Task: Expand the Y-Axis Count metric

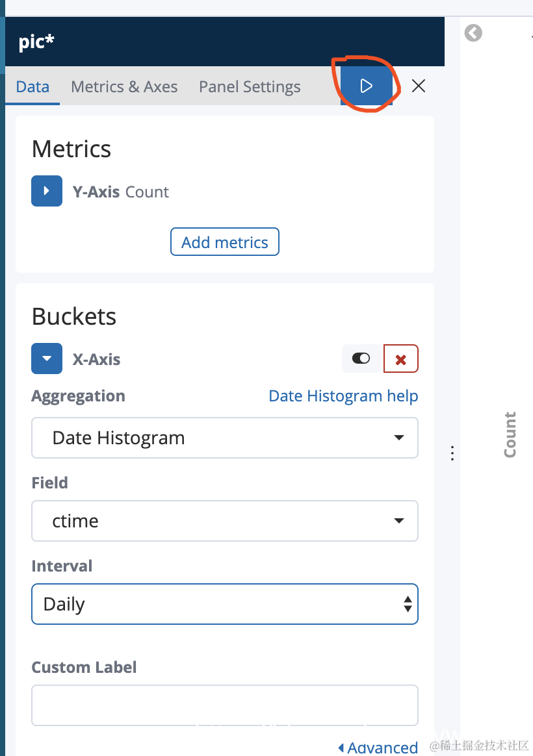Action: pos(47,191)
